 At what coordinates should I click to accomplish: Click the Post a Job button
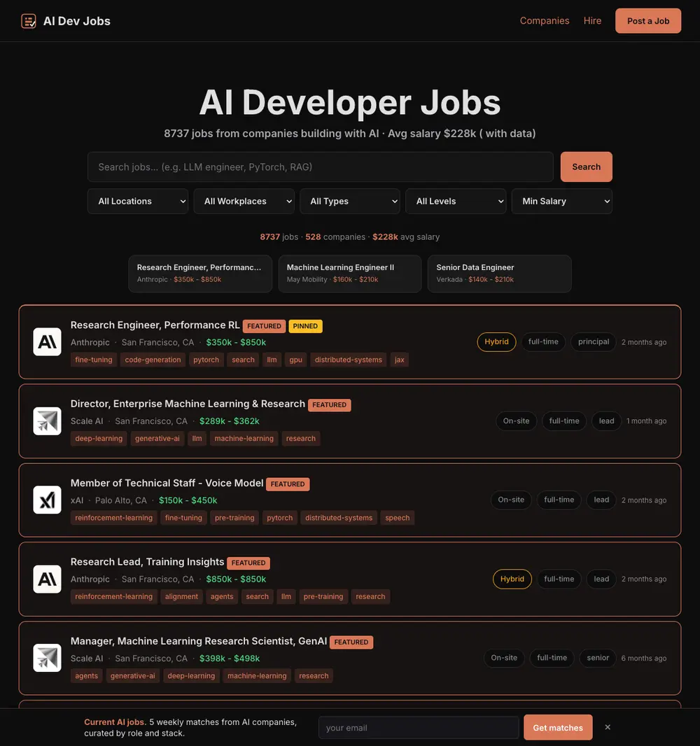tap(648, 21)
